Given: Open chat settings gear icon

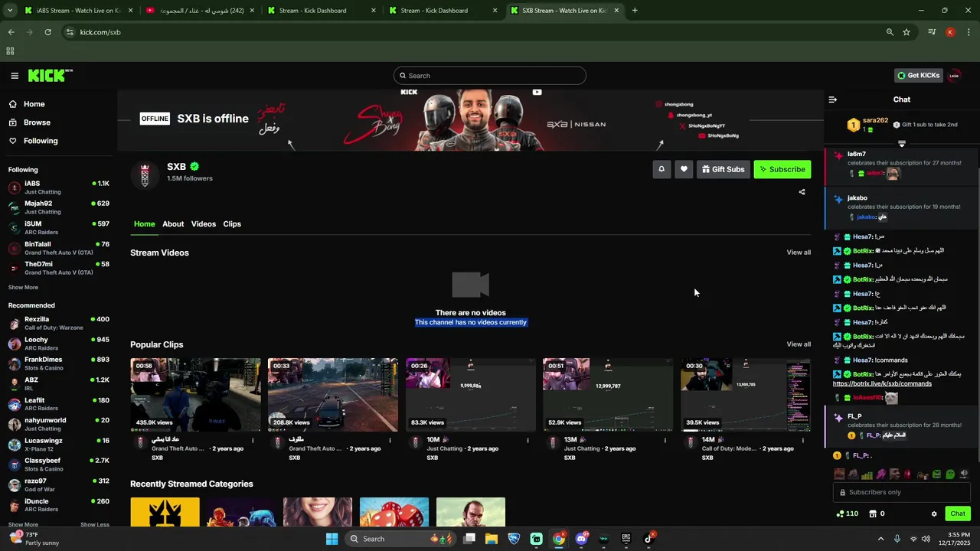Looking at the screenshot, I should 934,514.
